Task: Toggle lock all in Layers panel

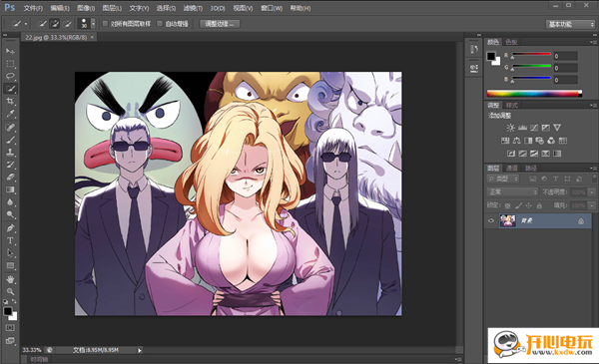Action: point(539,205)
